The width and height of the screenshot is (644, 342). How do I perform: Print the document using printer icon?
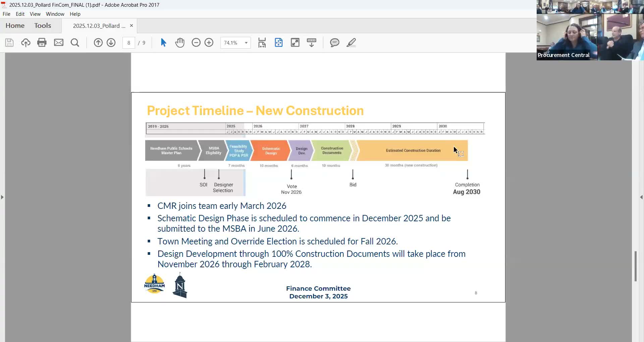(42, 43)
